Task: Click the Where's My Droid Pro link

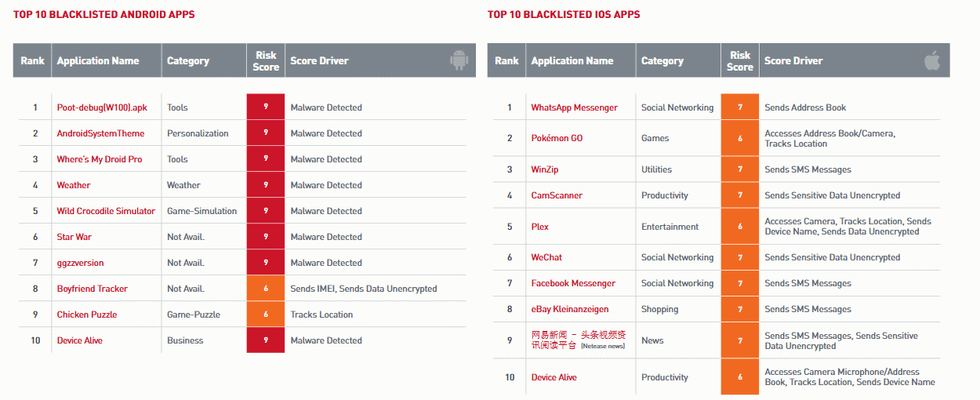Action: 100,159
